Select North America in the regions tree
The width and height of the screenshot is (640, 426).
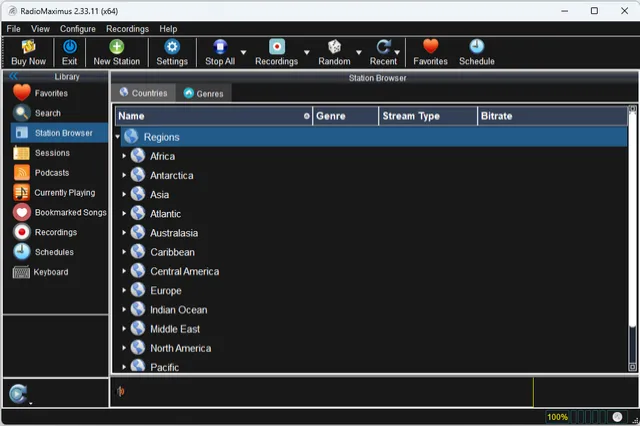(180, 348)
